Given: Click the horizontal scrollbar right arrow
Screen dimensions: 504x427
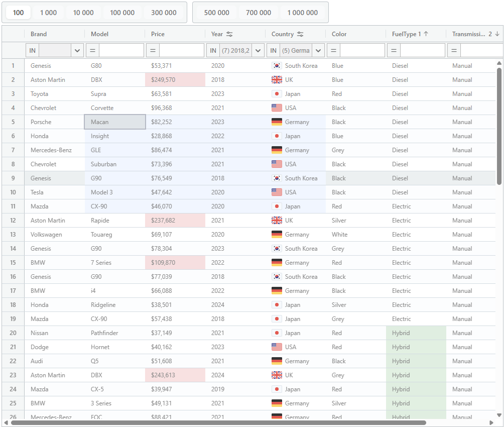Looking at the screenshot, I should [491, 423].
